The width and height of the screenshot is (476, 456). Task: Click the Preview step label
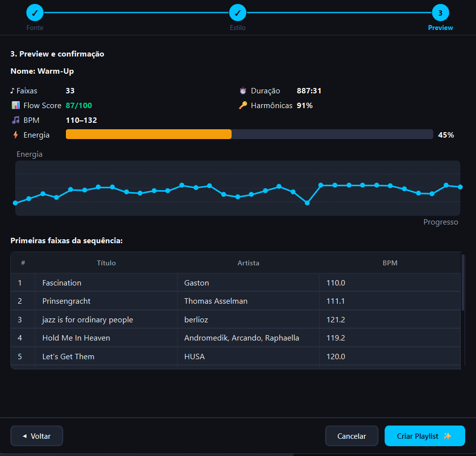coord(441,28)
